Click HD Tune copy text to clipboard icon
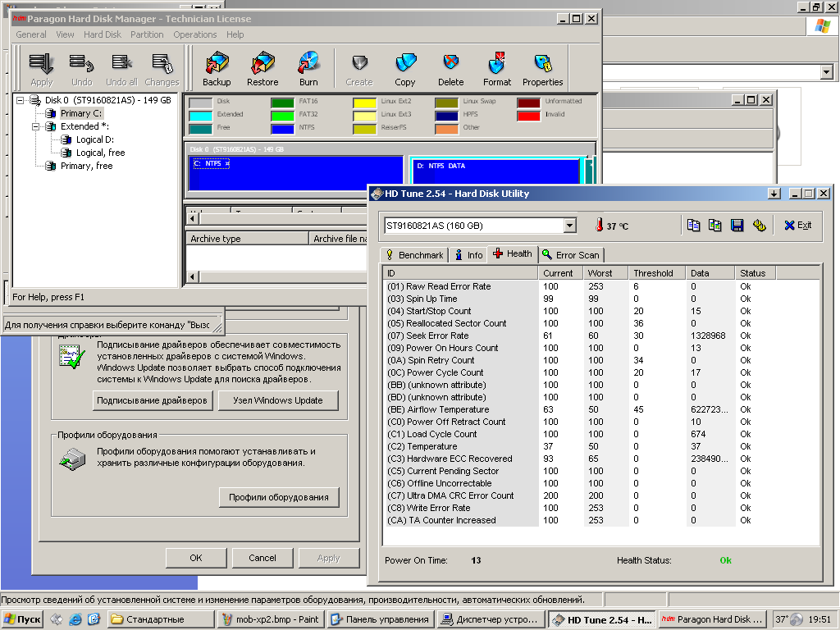Screen dimensions: 840x630 [693, 226]
